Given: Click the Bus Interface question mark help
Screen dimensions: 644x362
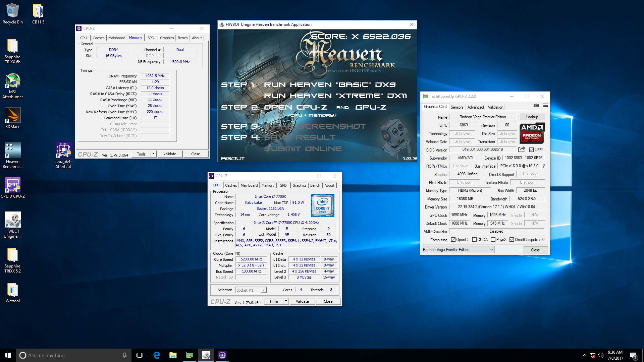Looking at the screenshot, I should 543,166.
